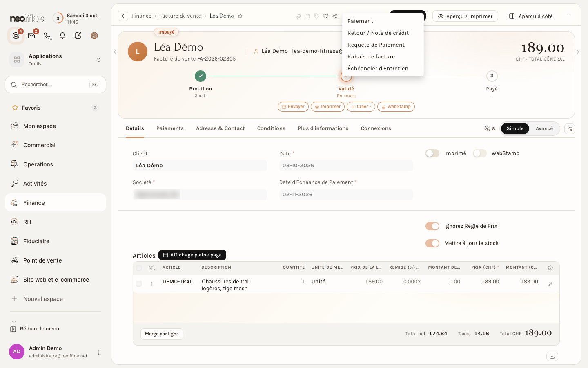Check the DEMO-TRAI row checkbox

pos(139,284)
